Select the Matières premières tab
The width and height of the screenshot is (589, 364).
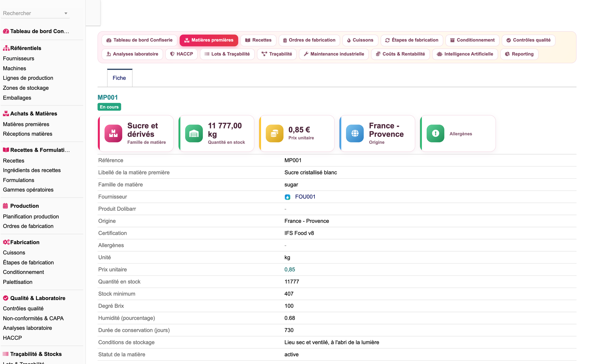[209, 40]
